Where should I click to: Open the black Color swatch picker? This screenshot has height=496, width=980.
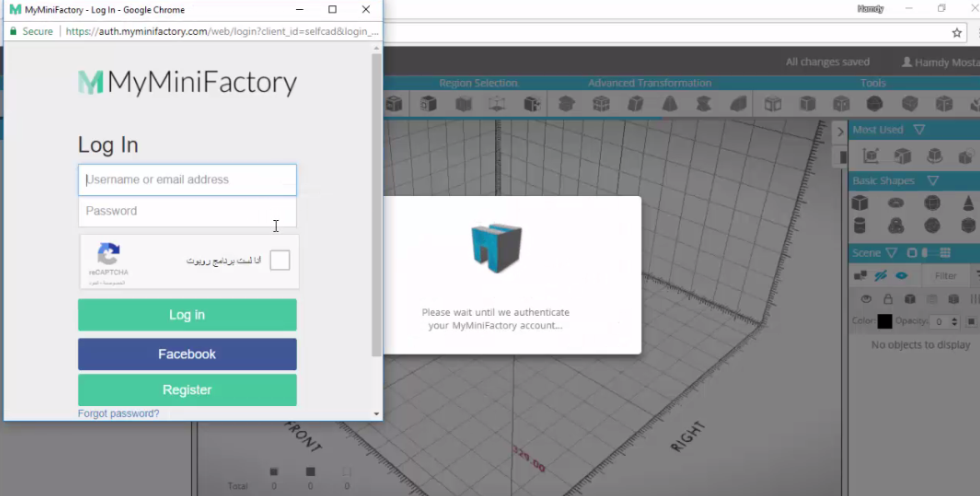(x=884, y=322)
